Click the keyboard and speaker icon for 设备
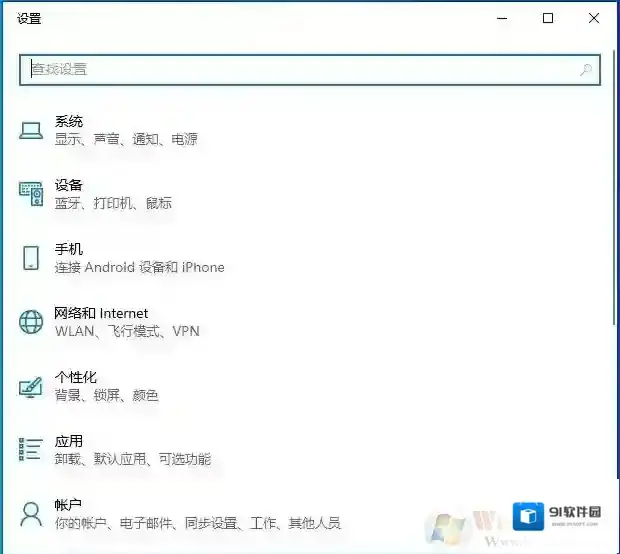The image size is (620, 554). point(31,194)
